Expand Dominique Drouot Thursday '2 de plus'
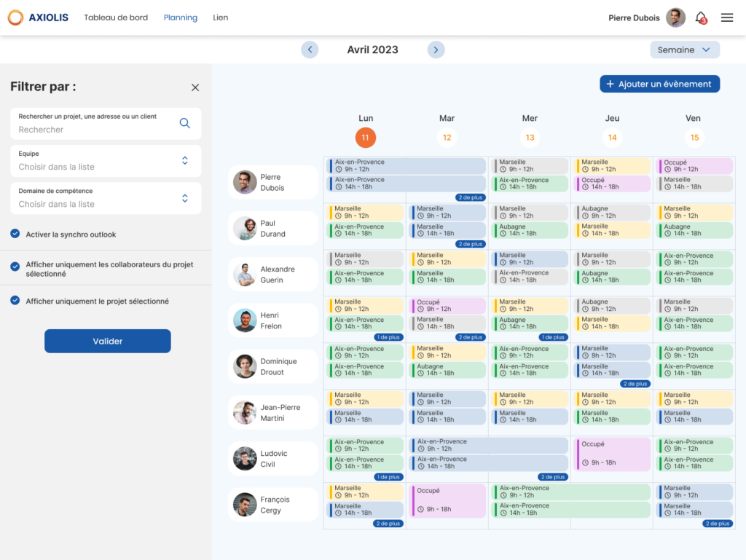The image size is (746, 560). click(x=635, y=384)
